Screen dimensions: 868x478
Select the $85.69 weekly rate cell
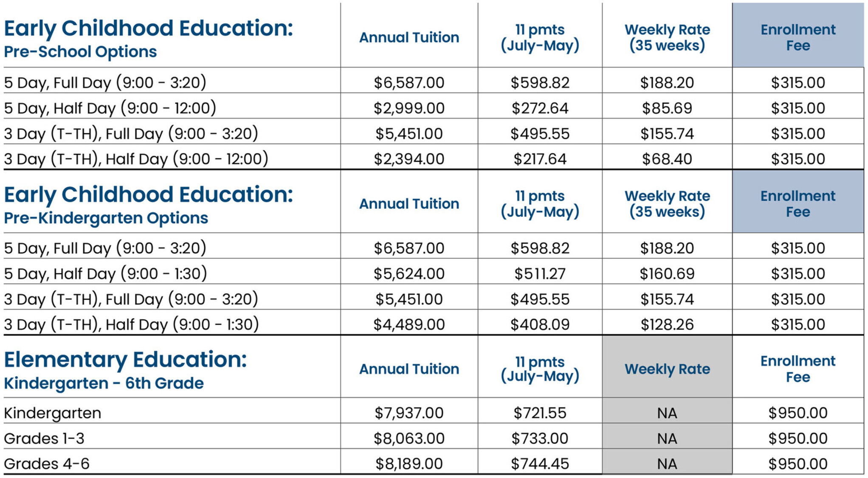(667, 108)
